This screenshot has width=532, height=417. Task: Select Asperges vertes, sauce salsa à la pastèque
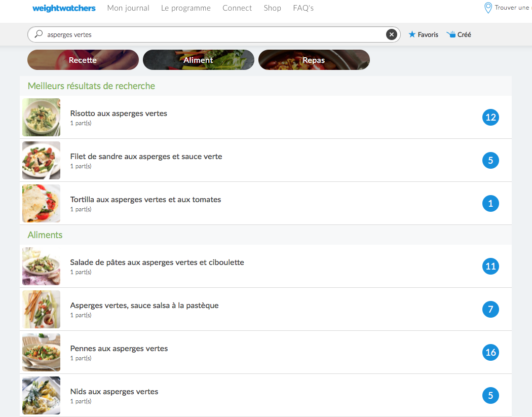tap(144, 306)
